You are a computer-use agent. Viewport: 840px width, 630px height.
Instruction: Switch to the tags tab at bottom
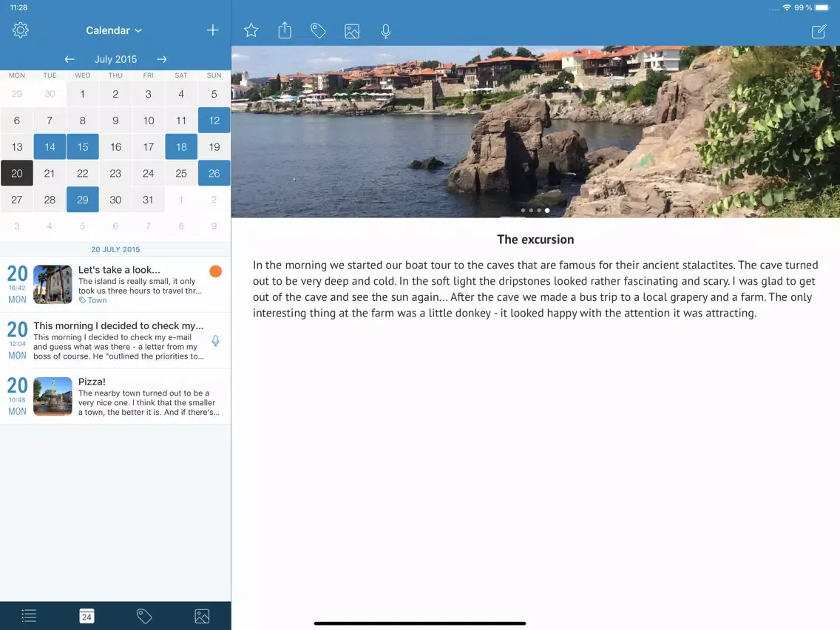click(x=144, y=616)
